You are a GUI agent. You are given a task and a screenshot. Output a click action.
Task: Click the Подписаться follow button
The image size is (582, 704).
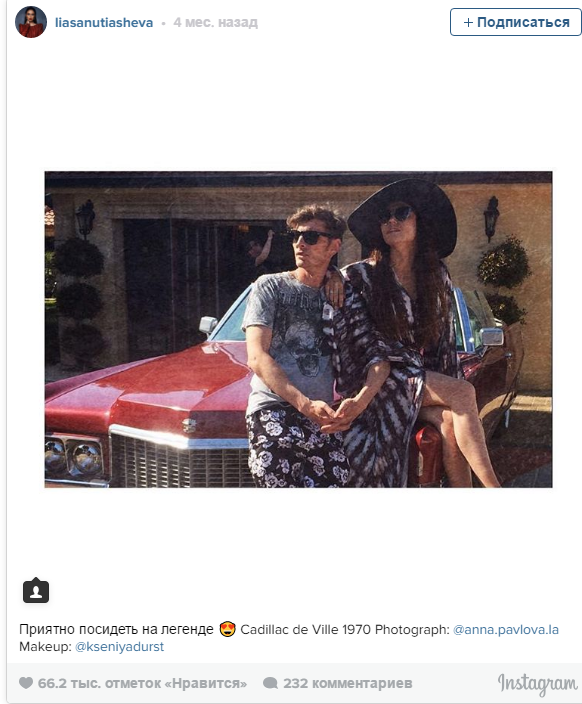pos(516,22)
